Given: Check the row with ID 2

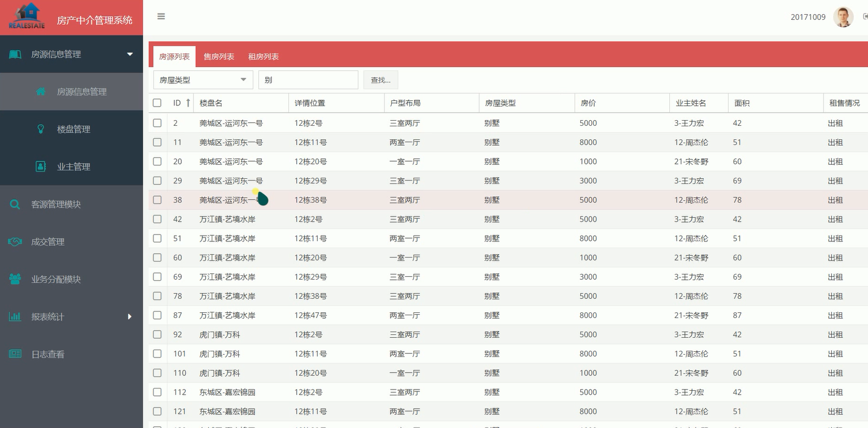Looking at the screenshot, I should tap(157, 123).
